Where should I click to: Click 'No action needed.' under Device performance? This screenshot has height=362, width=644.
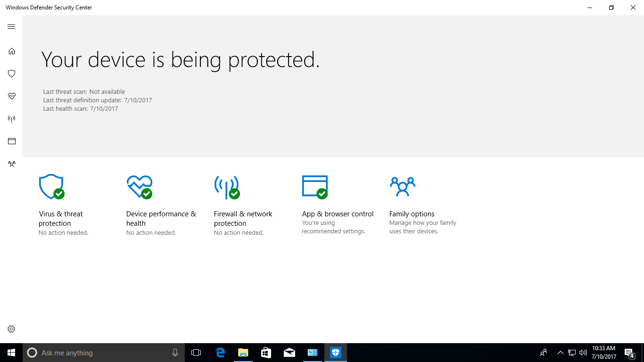point(151,233)
